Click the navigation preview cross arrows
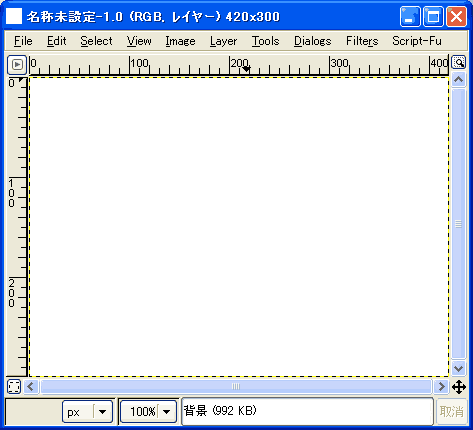 tap(459, 387)
